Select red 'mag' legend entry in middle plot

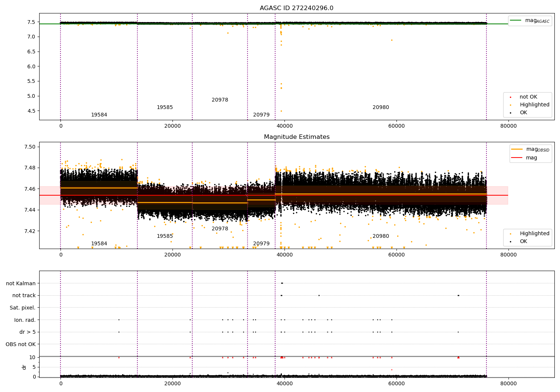coord(524,158)
